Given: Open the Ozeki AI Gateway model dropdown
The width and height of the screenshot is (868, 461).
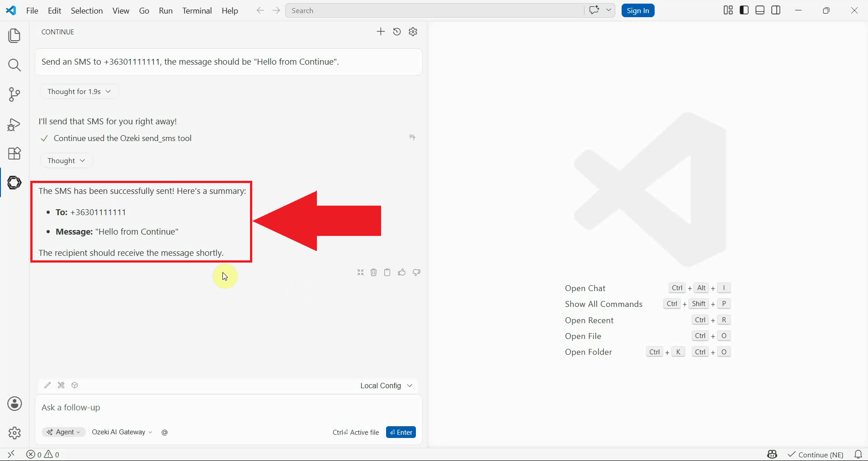Looking at the screenshot, I should click(122, 432).
